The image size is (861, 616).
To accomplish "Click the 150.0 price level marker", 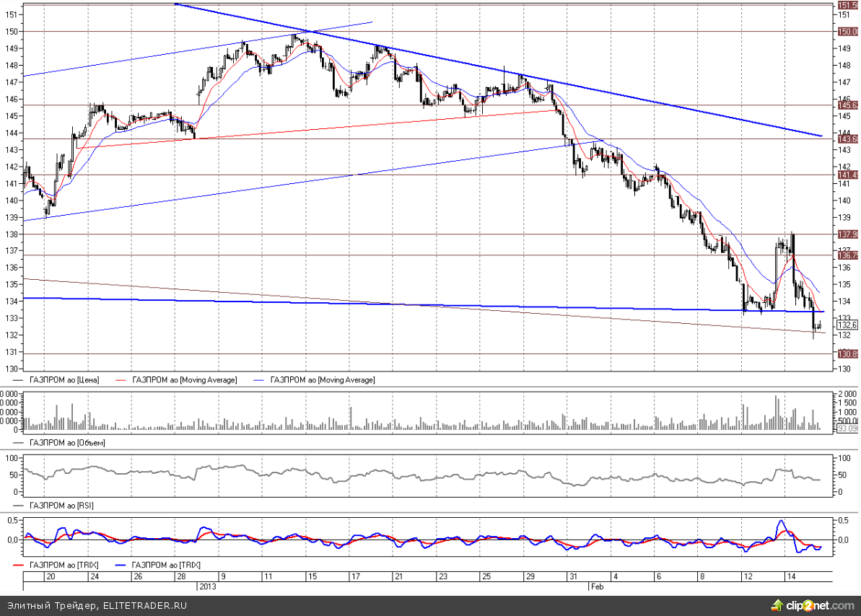I will click(x=847, y=32).
